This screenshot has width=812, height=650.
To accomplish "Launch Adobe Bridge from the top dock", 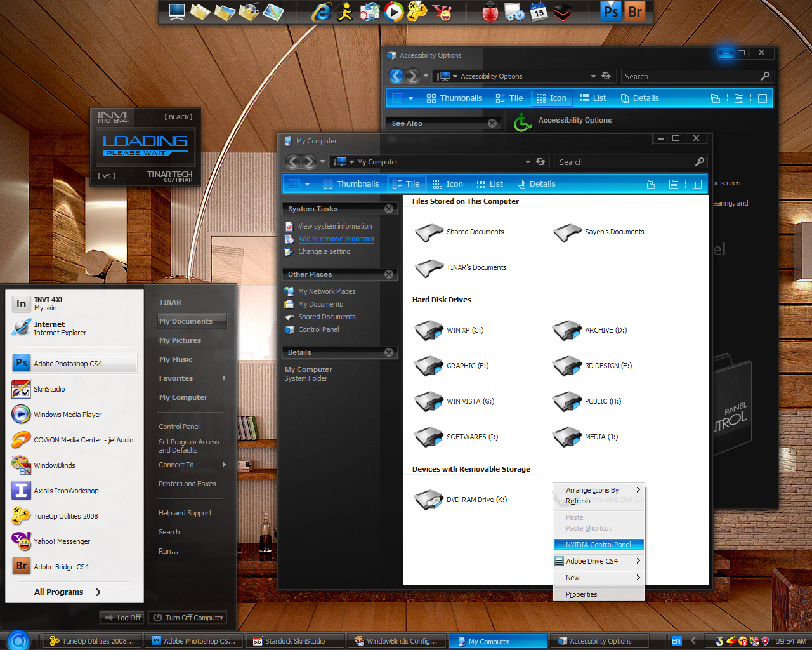I will tap(635, 11).
